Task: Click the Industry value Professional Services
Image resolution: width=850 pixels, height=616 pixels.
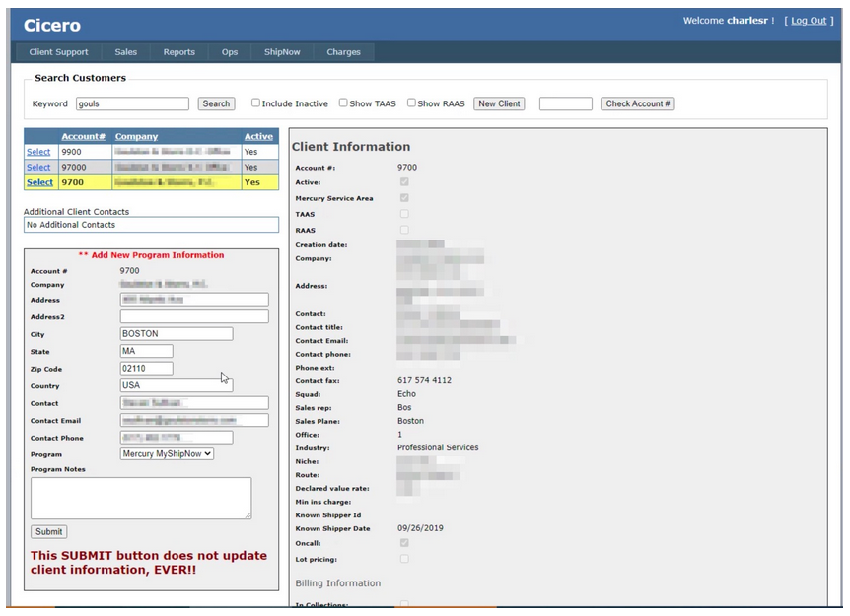Action: [x=438, y=448]
